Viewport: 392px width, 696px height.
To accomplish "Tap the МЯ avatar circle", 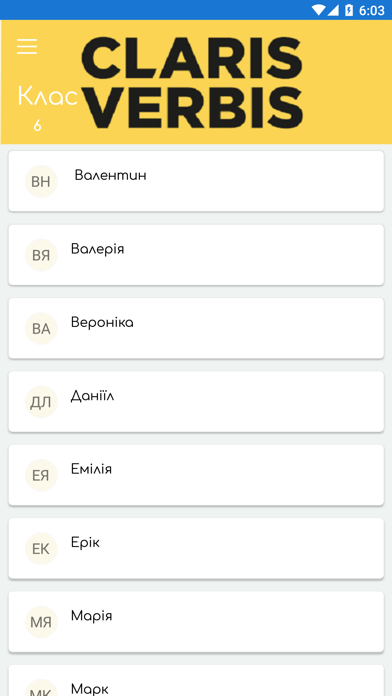I will [x=41, y=622].
